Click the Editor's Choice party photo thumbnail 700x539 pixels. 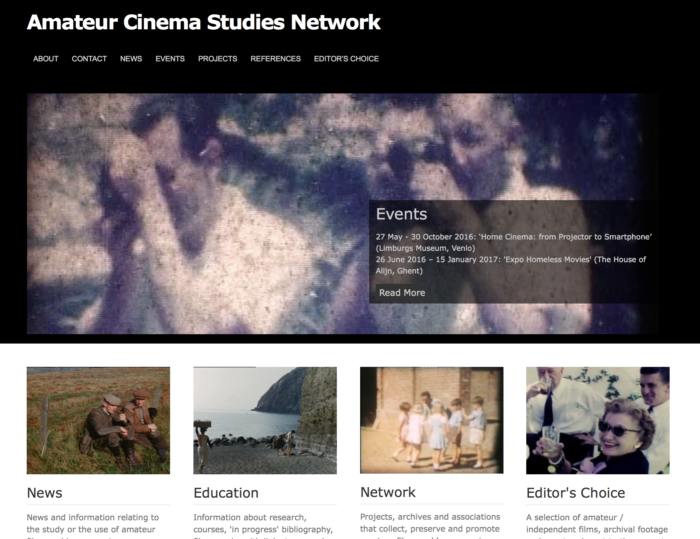tap(597, 420)
